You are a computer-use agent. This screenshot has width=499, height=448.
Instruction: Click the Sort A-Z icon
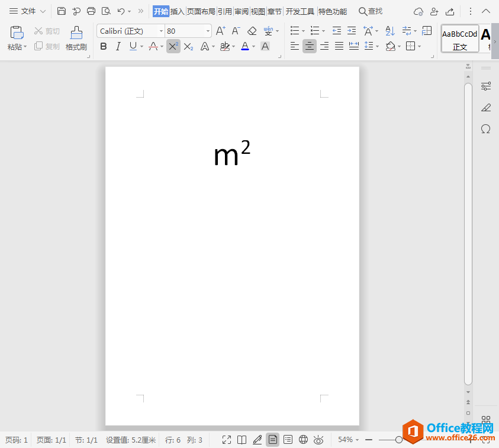[390, 31]
